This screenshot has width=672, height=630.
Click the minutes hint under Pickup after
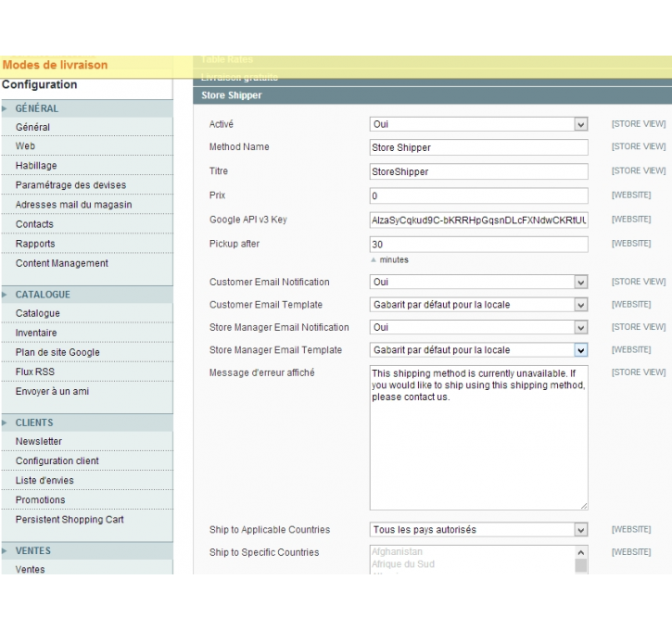point(394,260)
